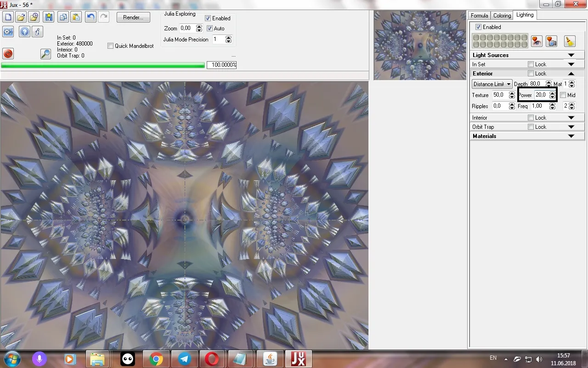Open help with the blue question mark icon

(x=25, y=32)
